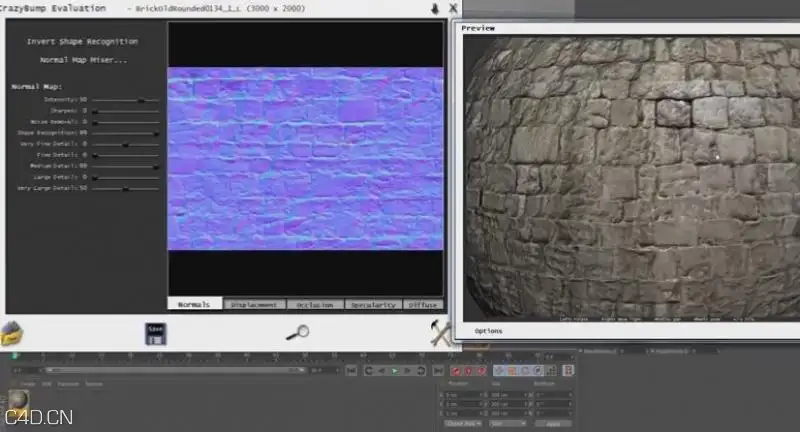Viewport: 800px width, 432px height.
Task: Click the third red keyframe selection icon
Action: coord(481,371)
